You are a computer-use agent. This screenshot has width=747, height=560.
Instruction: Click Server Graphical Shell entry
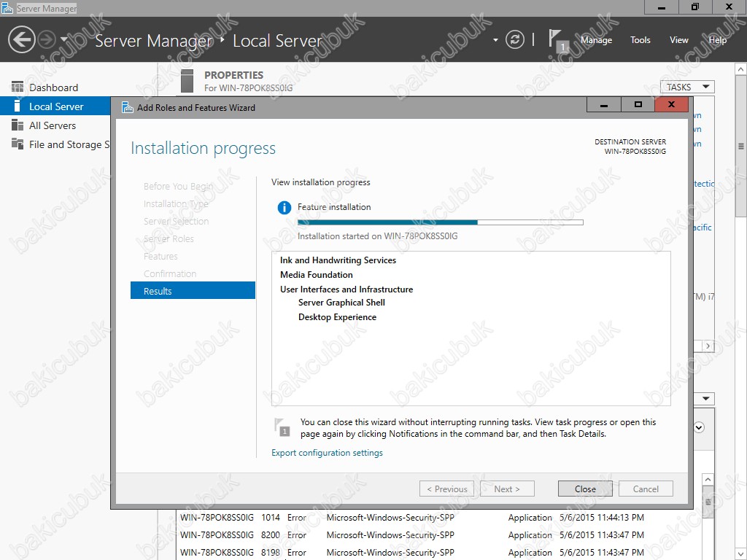pyautogui.click(x=341, y=303)
